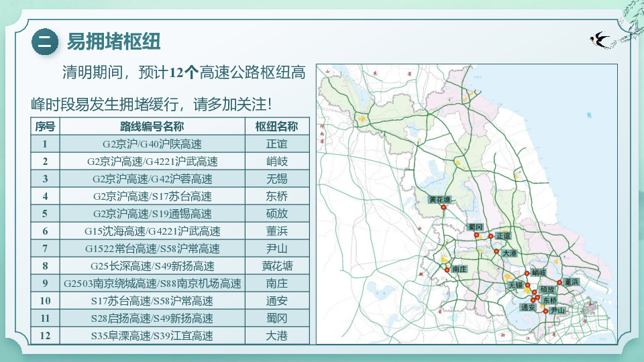Click row 1 G2京沪/G40沪陕高速 cell

pos(152,144)
